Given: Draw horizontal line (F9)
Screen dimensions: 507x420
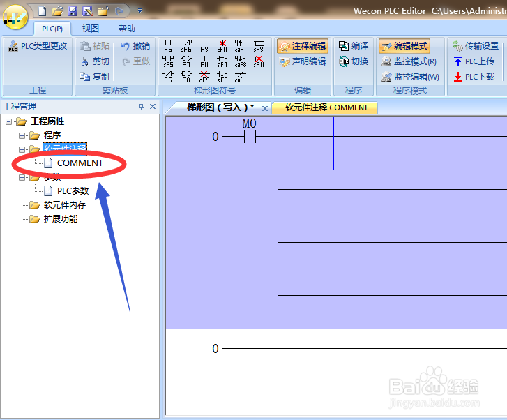Looking at the screenshot, I should coord(204,46).
